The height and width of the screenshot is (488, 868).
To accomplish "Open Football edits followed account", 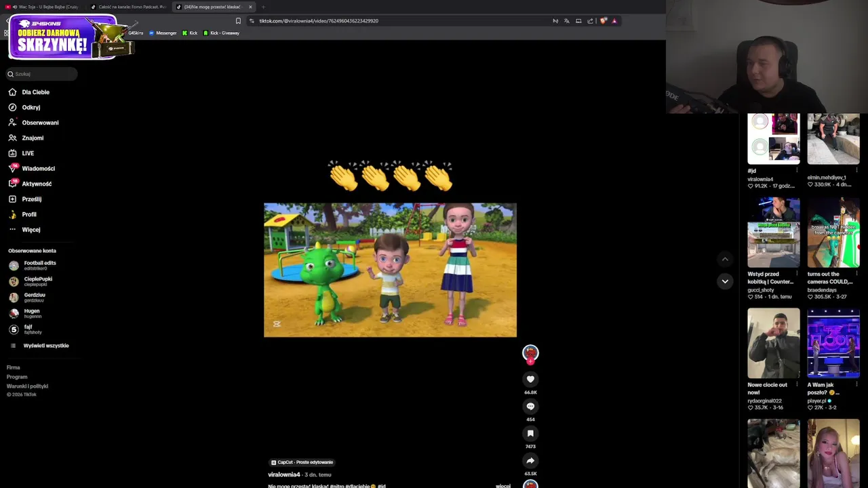I will [33, 265].
